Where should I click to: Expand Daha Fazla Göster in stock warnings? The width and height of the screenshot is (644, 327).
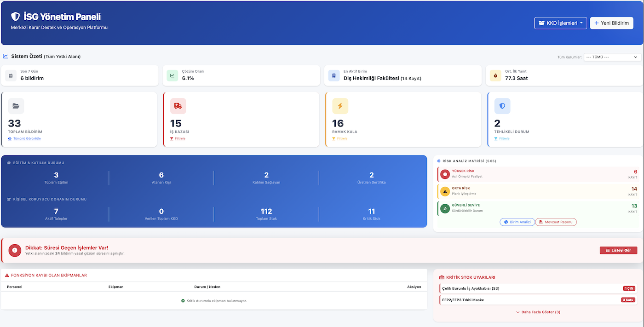pos(538,312)
